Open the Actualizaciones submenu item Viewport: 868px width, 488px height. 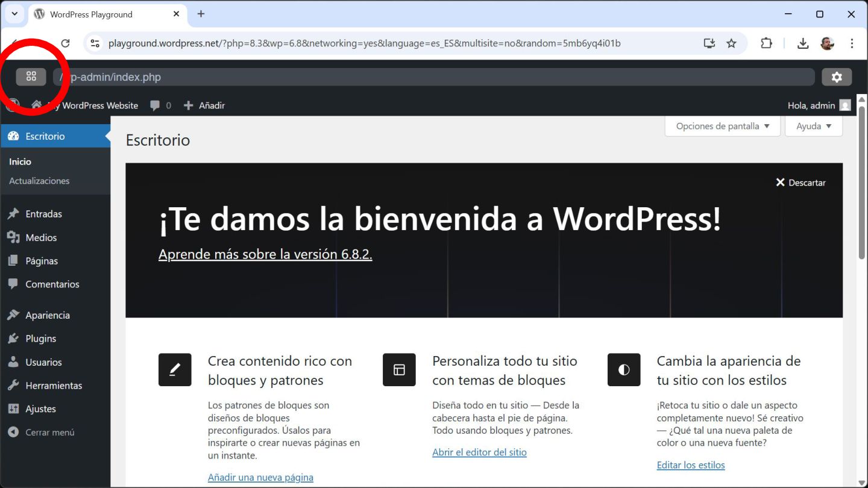click(x=39, y=181)
